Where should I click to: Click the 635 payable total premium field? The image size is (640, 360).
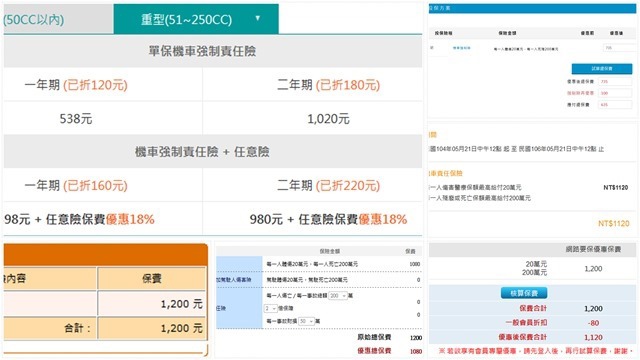point(615,105)
